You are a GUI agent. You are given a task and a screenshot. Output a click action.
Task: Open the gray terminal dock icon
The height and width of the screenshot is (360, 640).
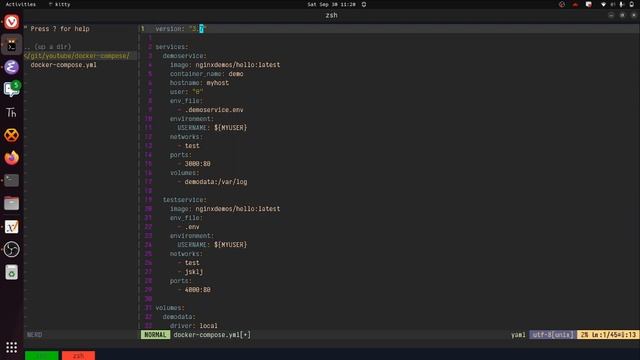coord(11,180)
